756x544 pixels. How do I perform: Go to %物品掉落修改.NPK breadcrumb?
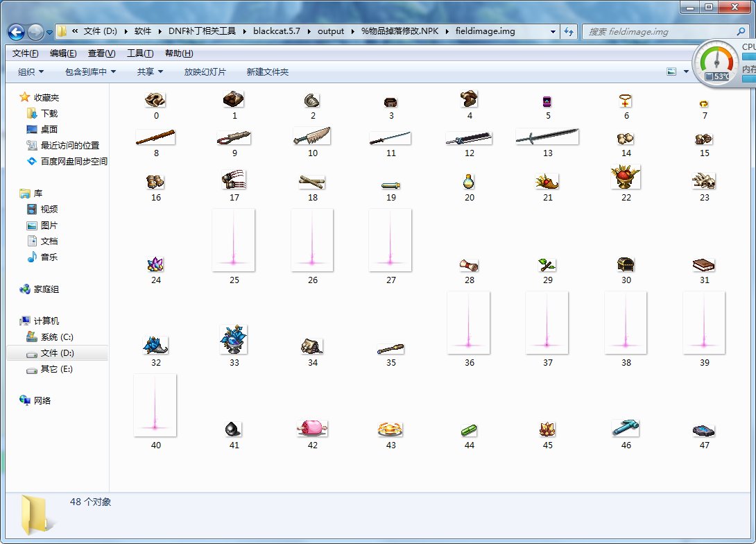point(400,31)
